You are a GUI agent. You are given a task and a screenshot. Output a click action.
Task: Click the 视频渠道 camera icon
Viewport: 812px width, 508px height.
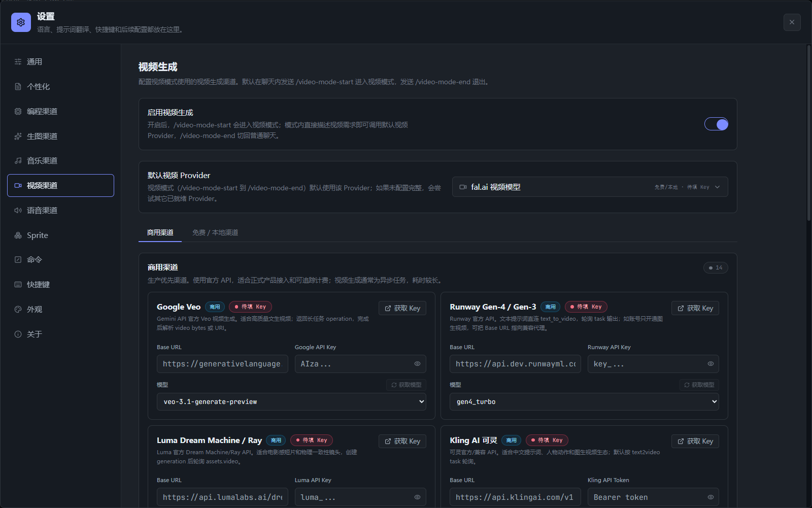(x=18, y=186)
